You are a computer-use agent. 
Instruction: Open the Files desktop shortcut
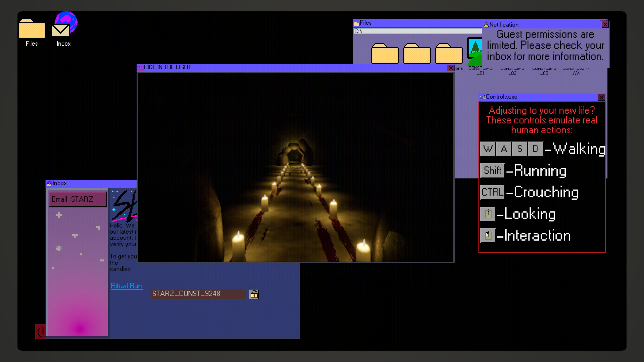coord(32,29)
